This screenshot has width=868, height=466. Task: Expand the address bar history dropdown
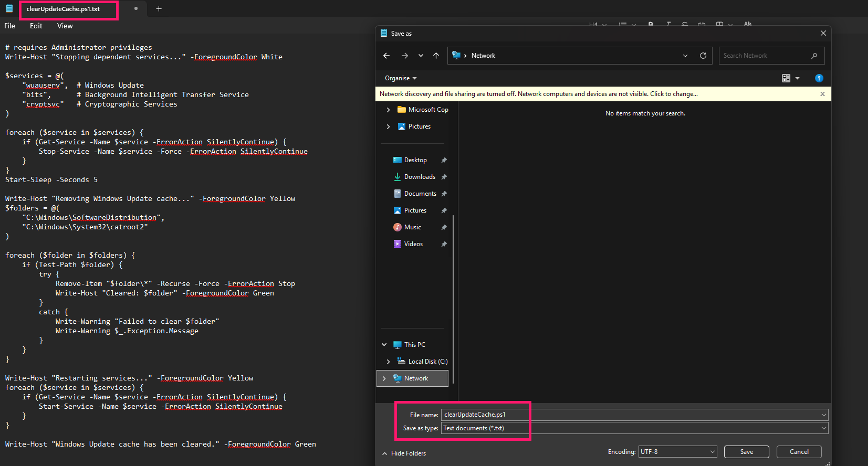(685, 56)
